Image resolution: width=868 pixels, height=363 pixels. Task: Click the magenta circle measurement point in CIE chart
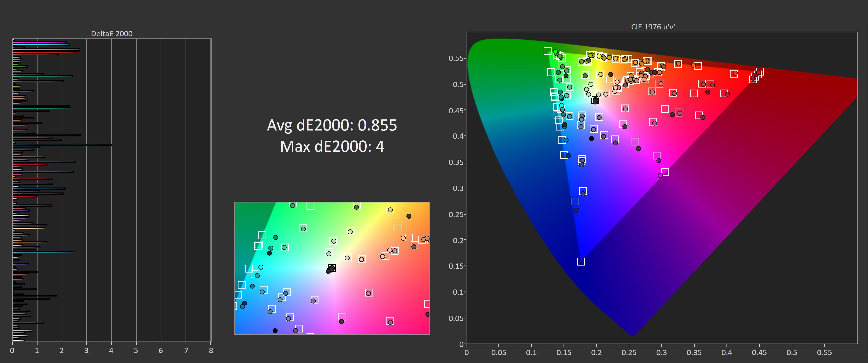click(x=660, y=176)
